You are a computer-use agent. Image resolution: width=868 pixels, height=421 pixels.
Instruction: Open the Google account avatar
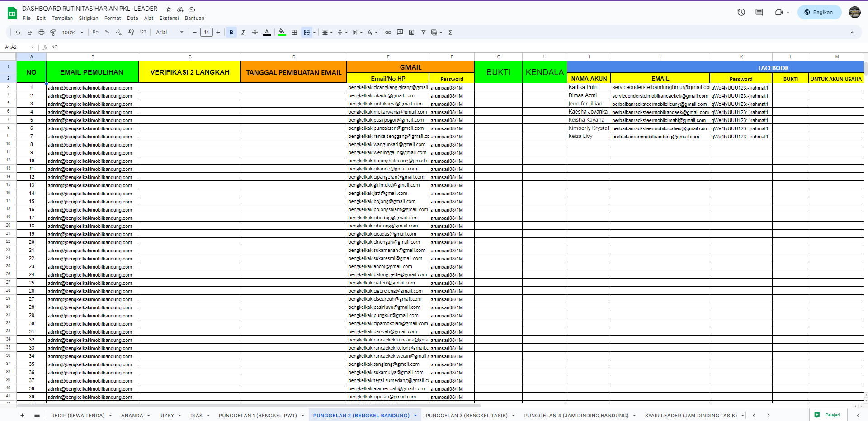click(855, 12)
